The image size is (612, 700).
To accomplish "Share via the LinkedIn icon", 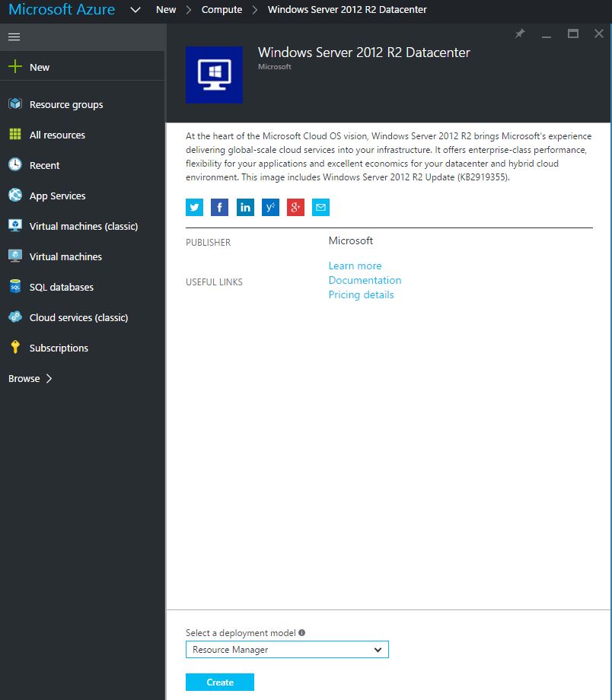I will click(x=245, y=207).
